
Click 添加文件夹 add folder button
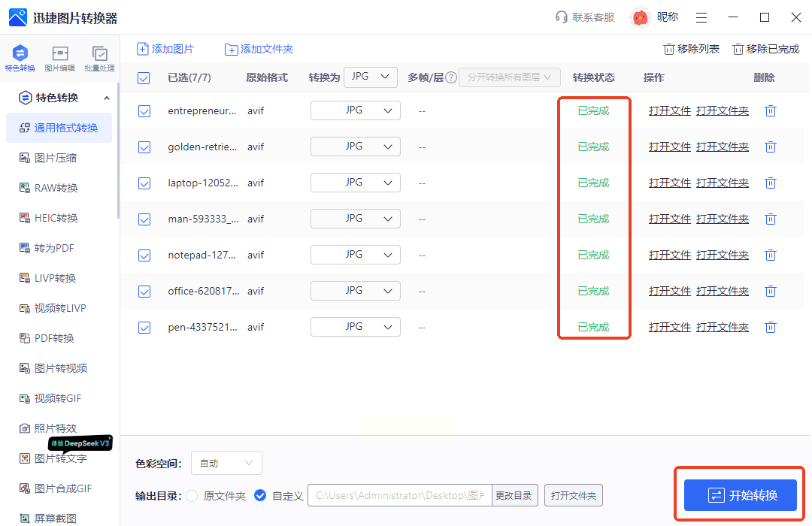(259, 49)
